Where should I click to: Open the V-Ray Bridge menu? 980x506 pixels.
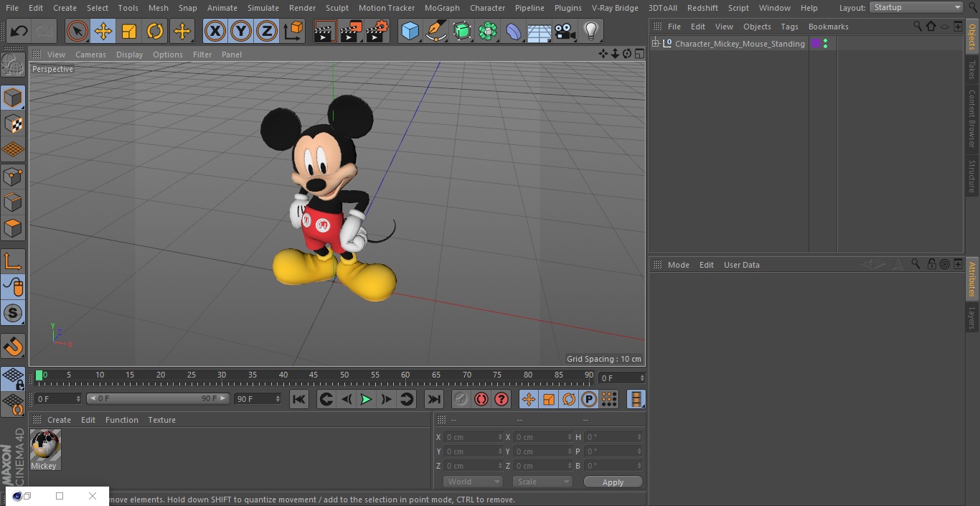pos(615,8)
